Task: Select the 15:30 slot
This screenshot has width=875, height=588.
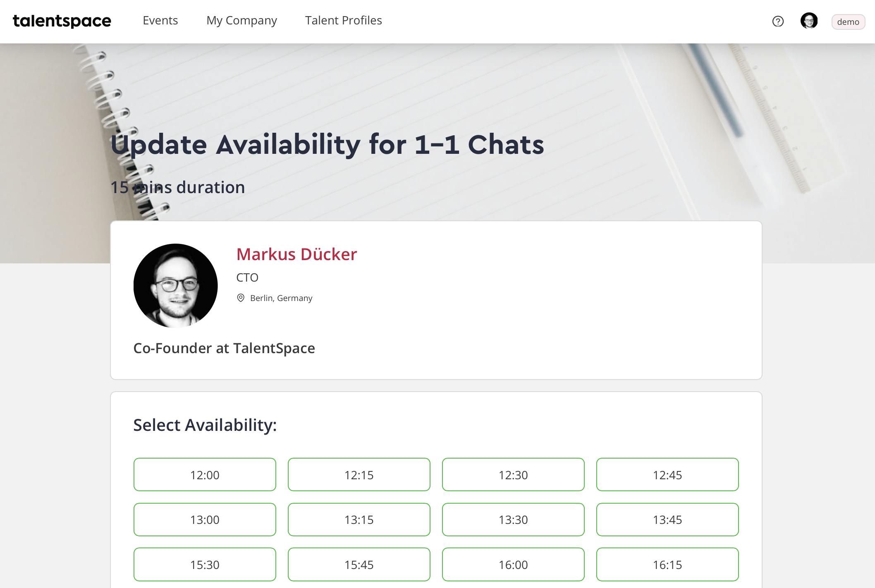Action: (x=205, y=564)
